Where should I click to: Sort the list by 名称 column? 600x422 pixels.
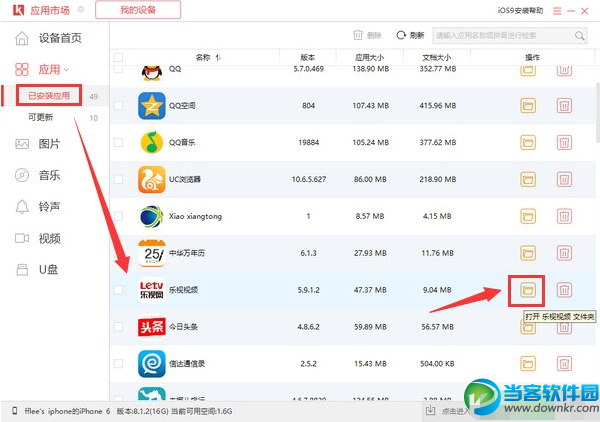point(208,57)
